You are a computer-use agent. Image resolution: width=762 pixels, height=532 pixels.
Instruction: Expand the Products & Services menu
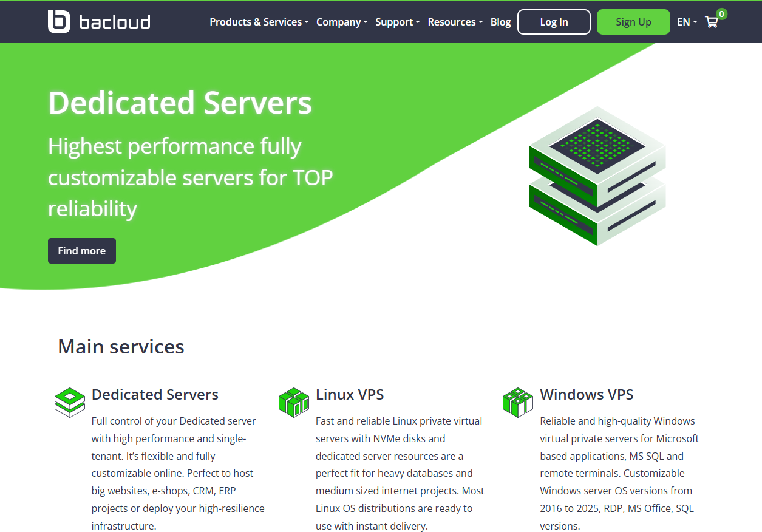point(259,22)
